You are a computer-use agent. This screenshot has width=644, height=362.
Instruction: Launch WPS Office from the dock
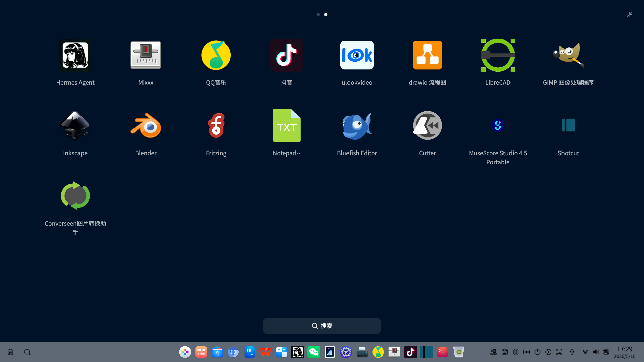click(x=266, y=352)
